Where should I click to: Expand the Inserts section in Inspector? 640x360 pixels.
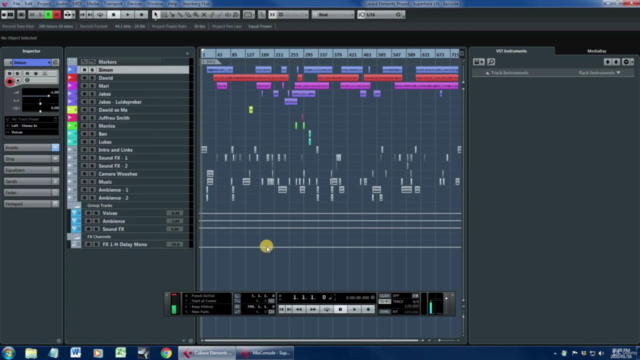tap(31, 147)
